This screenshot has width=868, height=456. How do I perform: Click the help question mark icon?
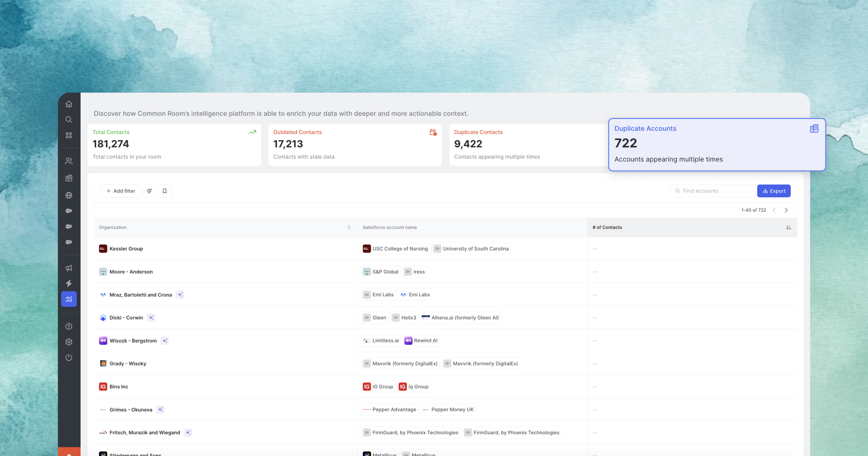pyautogui.click(x=69, y=326)
